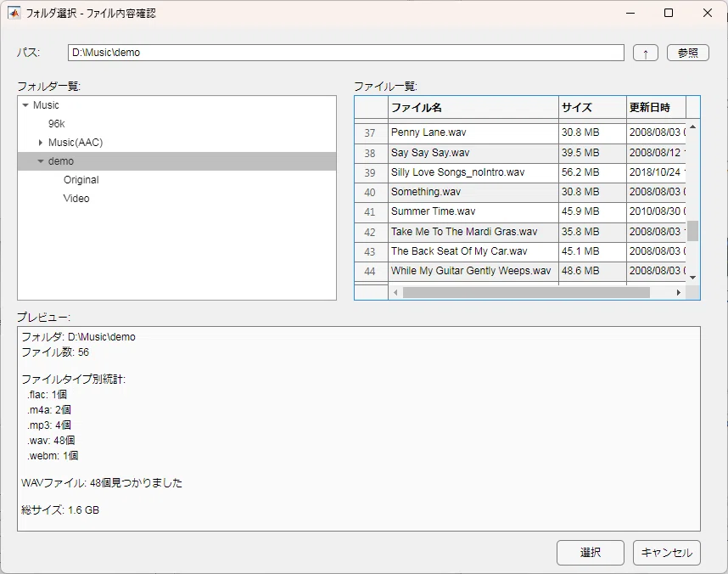Click horizontal scroll right arrow
This screenshot has width=728, height=574.
tap(678, 292)
